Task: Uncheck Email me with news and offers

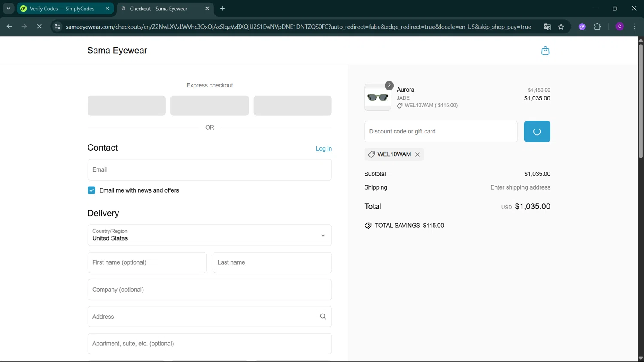Action: point(91,190)
